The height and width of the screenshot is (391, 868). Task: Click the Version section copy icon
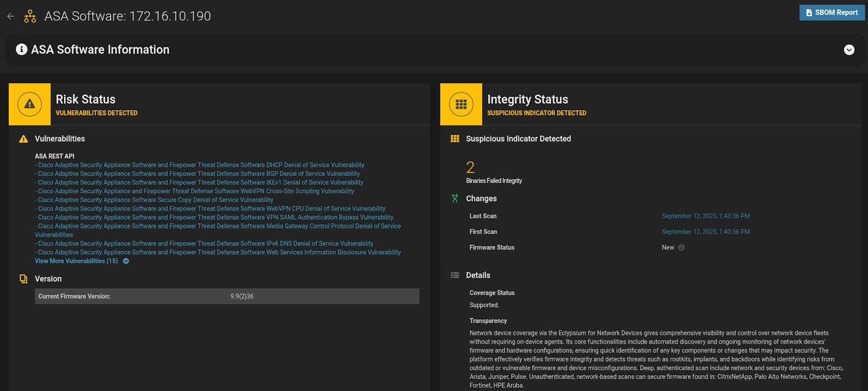tap(23, 279)
